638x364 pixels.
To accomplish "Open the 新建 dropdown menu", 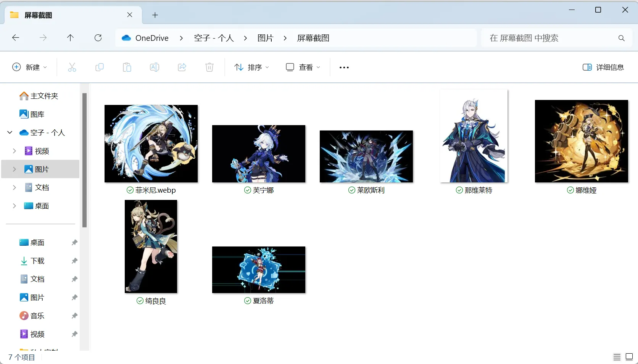I will (30, 68).
